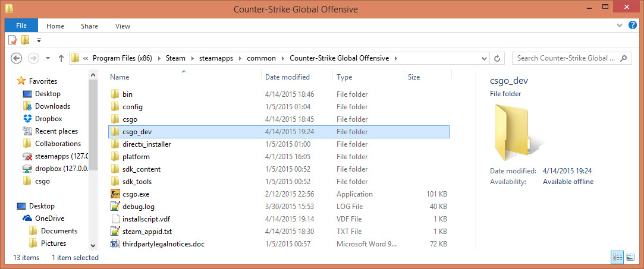Refresh the folder view

tap(497, 58)
